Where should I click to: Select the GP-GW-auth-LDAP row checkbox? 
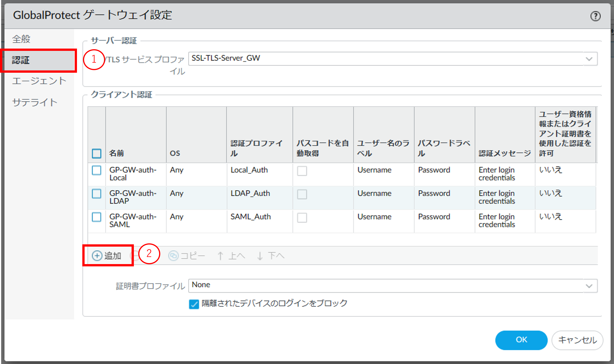pyautogui.click(x=96, y=193)
